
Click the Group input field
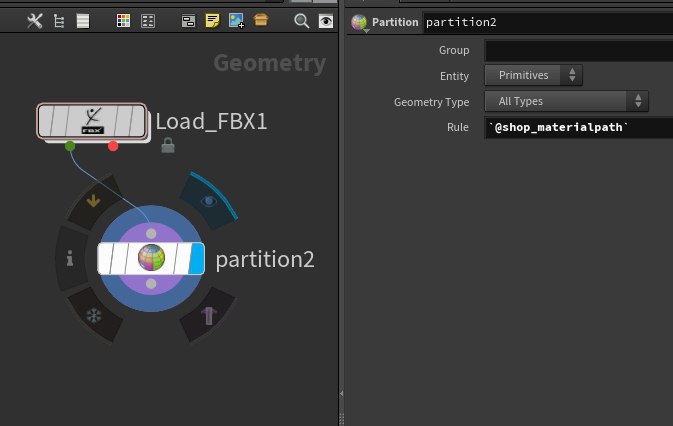[x=579, y=51]
